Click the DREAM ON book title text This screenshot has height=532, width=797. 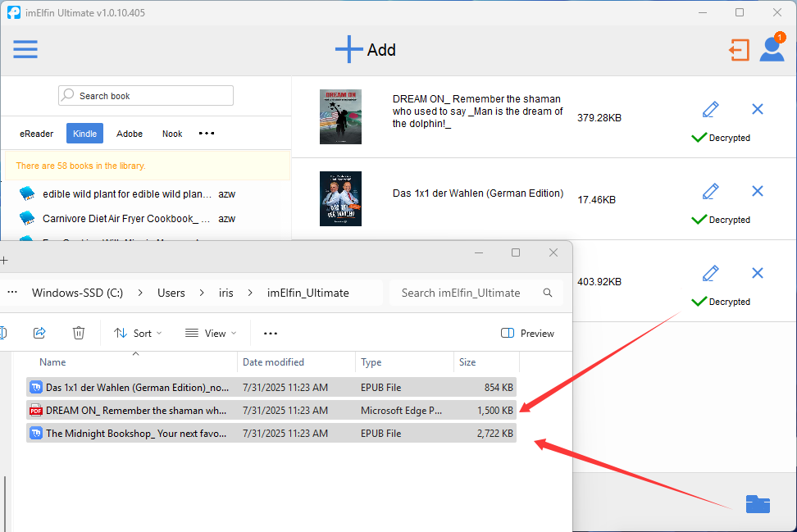click(477, 111)
